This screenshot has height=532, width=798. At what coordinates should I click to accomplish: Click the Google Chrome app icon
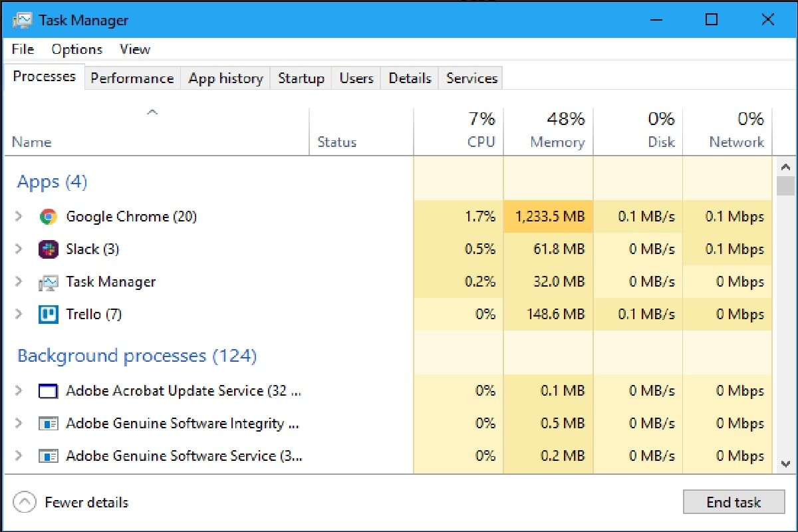pyautogui.click(x=49, y=216)
